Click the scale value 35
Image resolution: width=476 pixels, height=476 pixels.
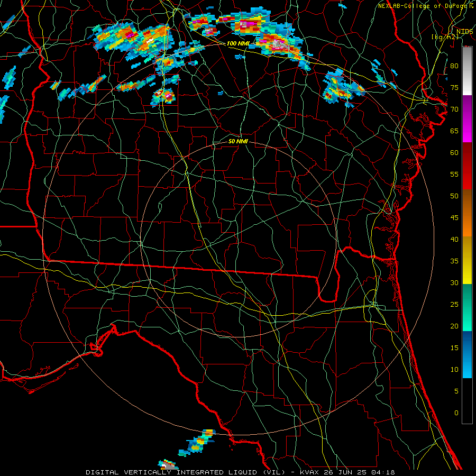454,261
